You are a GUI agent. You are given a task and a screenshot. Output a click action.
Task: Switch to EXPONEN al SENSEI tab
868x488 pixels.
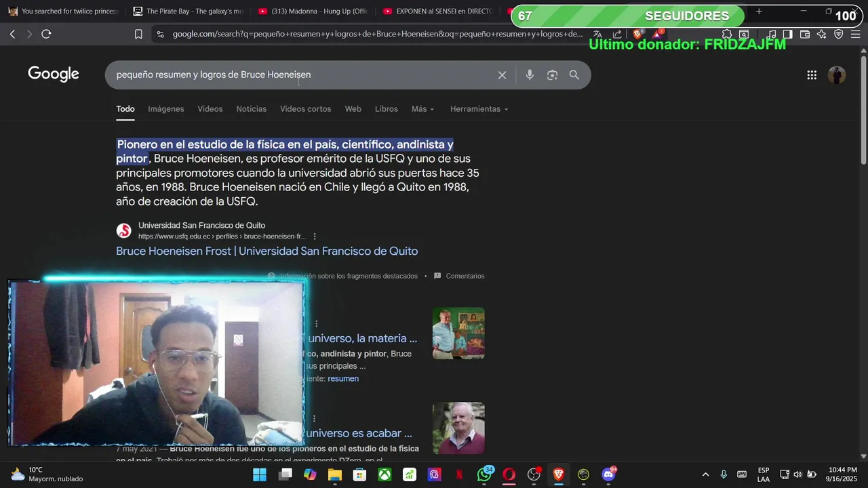[438, 12]
